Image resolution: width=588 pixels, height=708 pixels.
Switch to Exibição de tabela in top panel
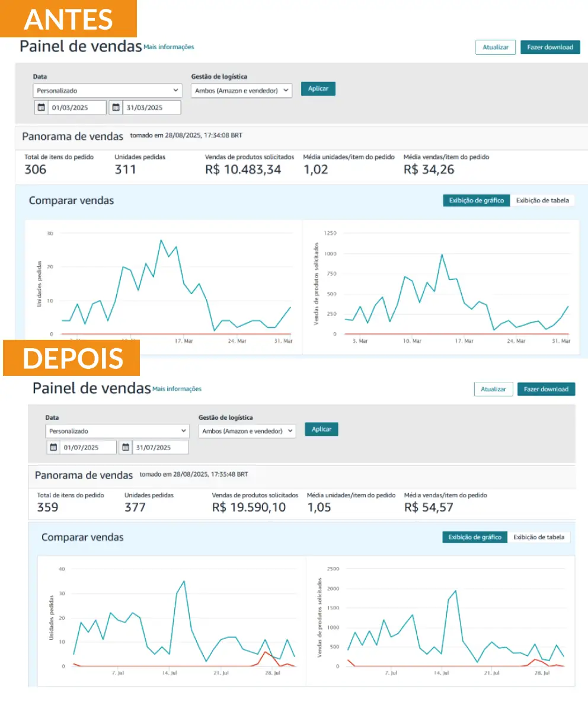point(542,200)
